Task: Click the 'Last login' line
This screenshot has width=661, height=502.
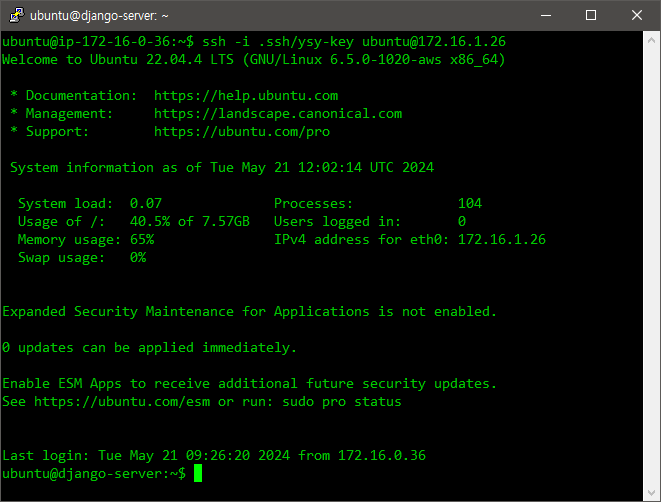Action: click(214, 456)
